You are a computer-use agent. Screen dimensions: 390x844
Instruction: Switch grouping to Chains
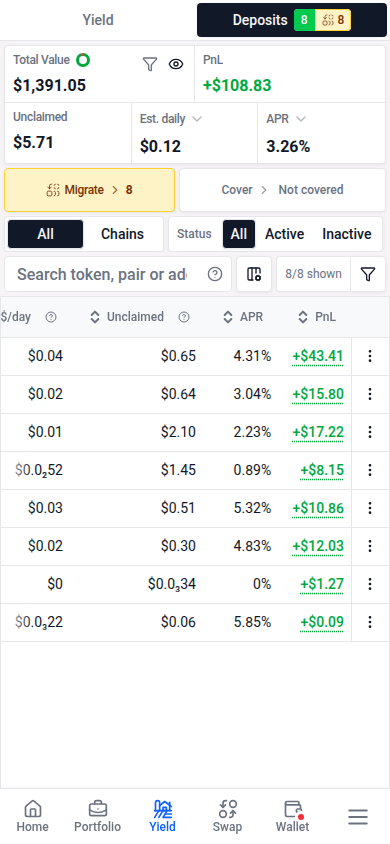[x=123, y=234]
